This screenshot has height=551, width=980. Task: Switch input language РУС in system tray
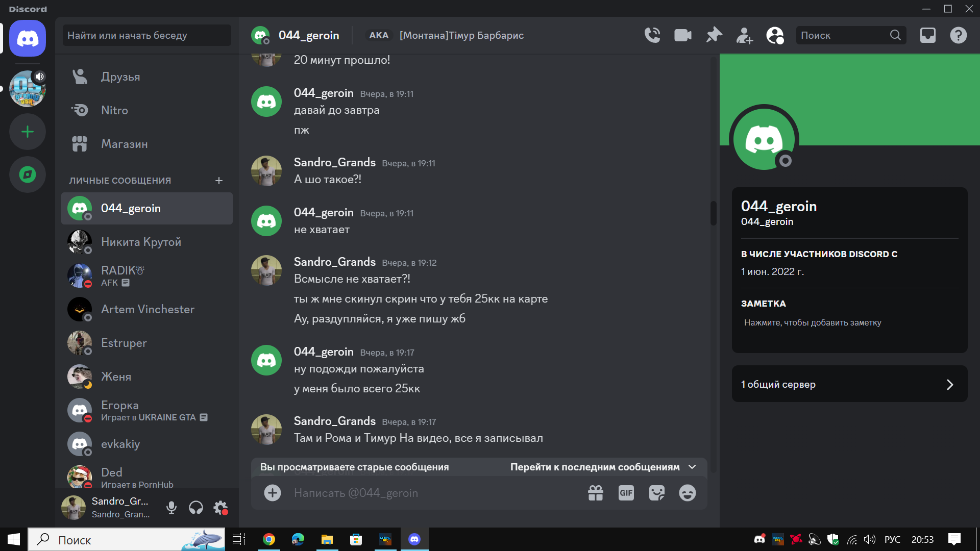click(x=892, y=539)
